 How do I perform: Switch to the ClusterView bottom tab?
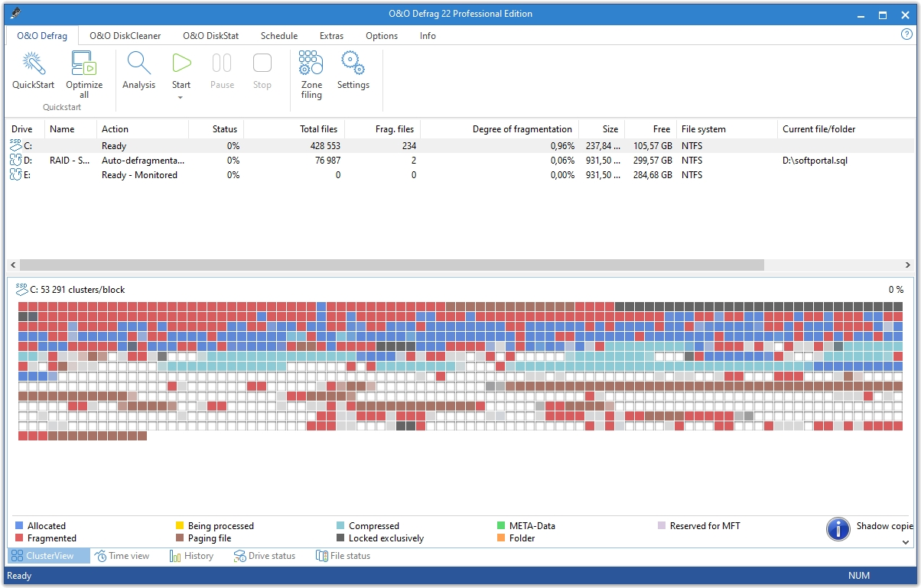click(49, 556)
